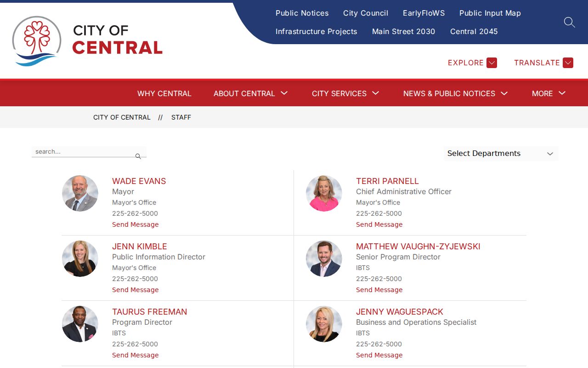
Task: Send Message to Taurus Freeman
Action: tap(136, 355)
